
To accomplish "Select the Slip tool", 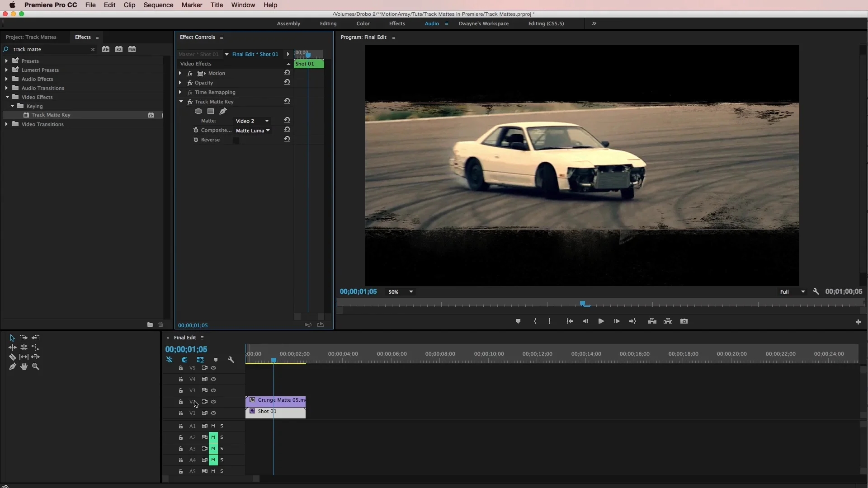I will click(24, 357).
